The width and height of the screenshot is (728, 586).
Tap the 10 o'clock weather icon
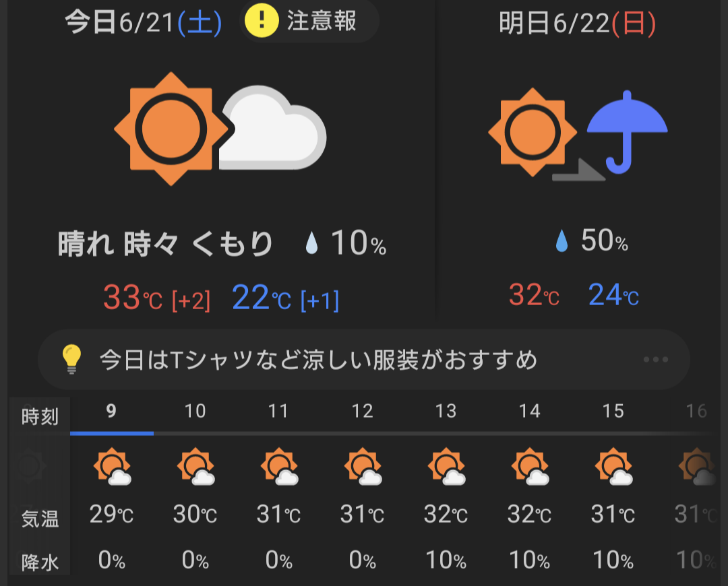(x=195, y=466)
